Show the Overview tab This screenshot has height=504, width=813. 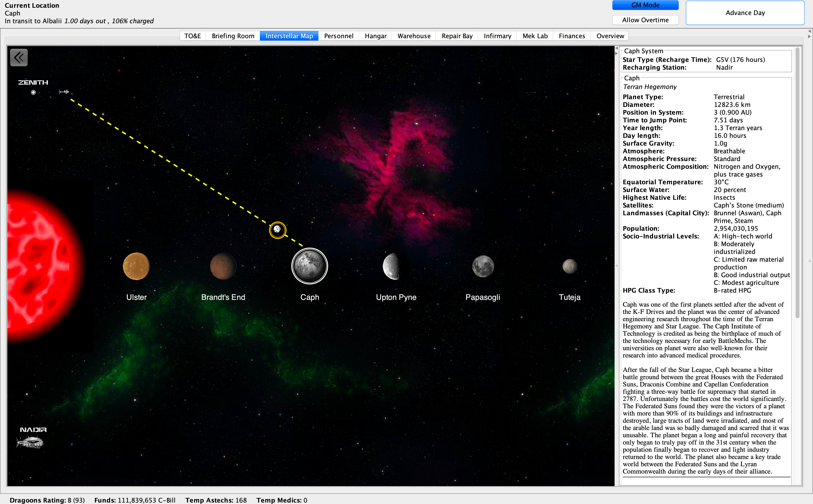(x=610, y=36)
